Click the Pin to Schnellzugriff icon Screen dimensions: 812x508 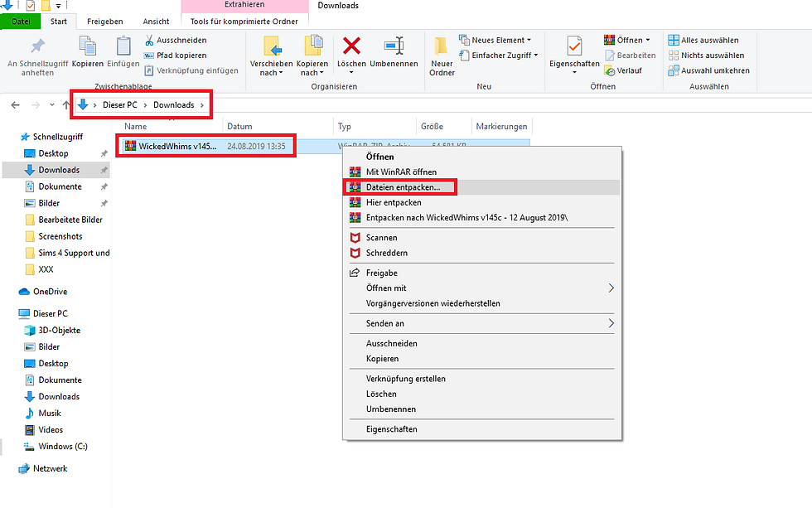(x=38, y=46)
